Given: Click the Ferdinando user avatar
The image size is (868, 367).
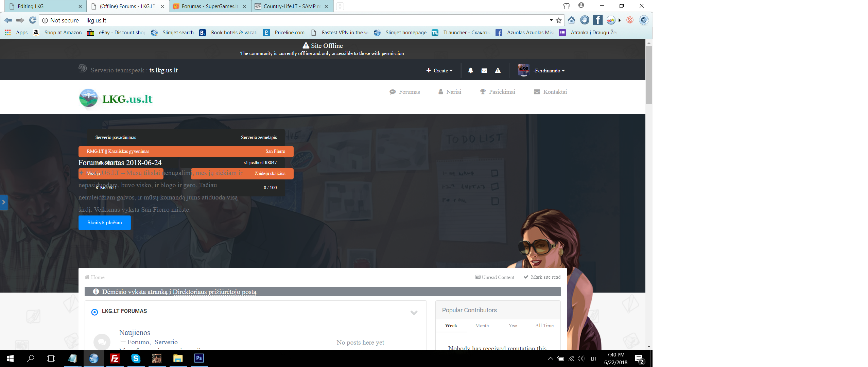Looking at the screenshot, I should (x=524, y=70).
